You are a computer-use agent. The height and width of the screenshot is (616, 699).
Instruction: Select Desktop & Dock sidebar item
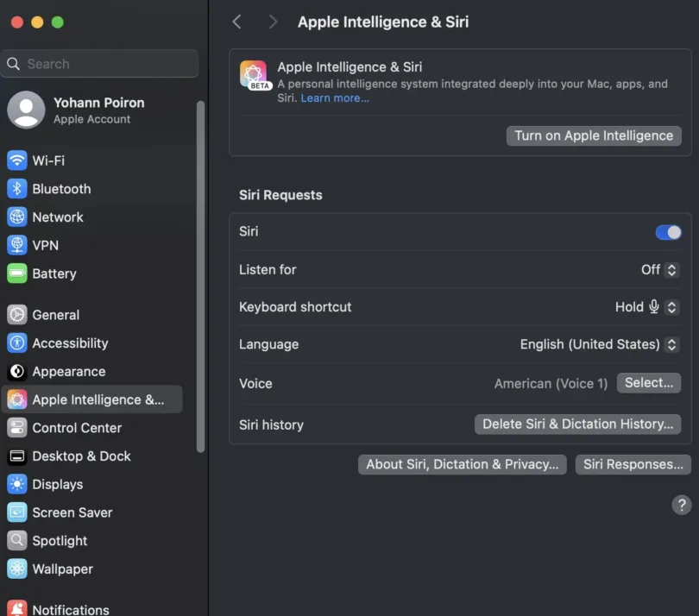(81, 456)
